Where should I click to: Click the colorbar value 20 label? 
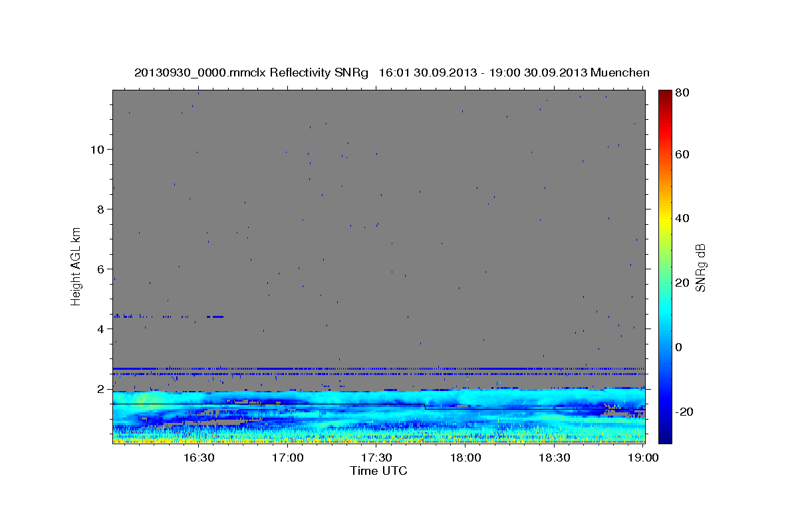pos(682,283)
